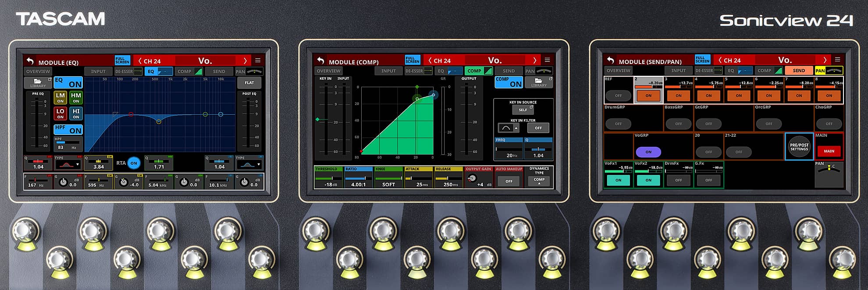Expand the Dynamics Type COMP selector
The image size is (868, 290).
539,180
